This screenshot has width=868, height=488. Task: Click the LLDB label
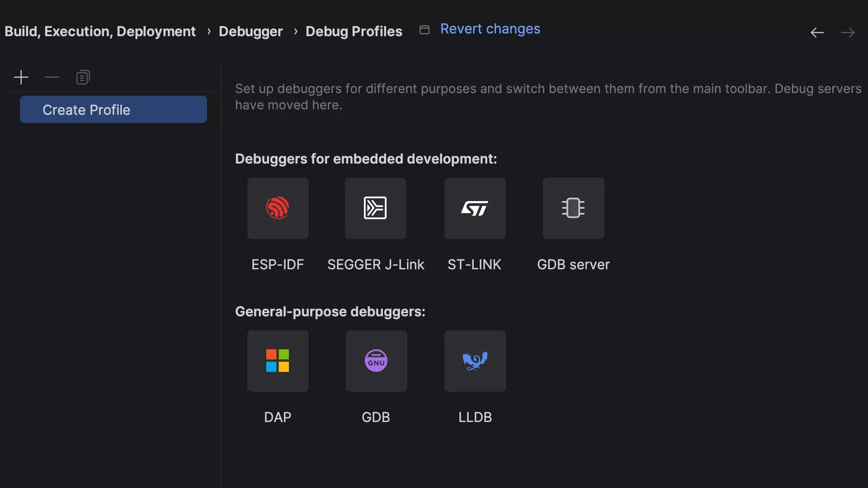click(x=475, y=417)
